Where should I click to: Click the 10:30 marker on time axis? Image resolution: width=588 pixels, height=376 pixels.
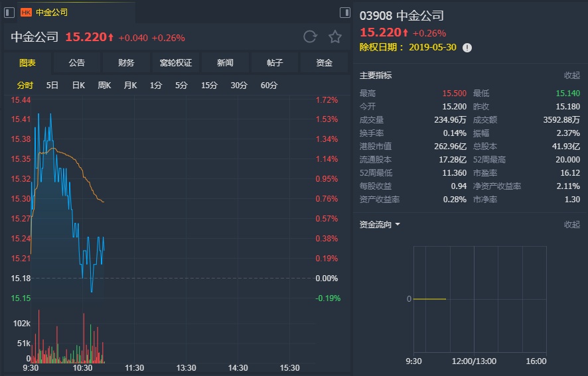(x=83, y=368)
